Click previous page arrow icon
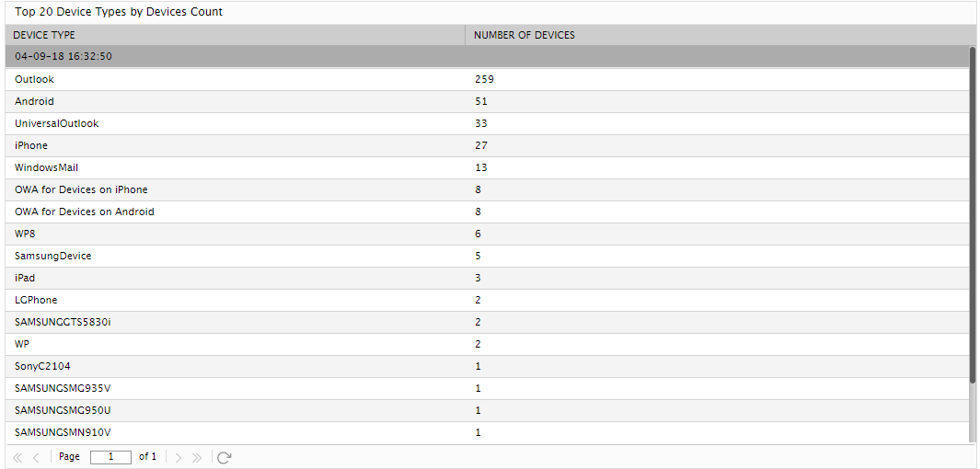Image resolution: width=980 pixels, height=469 pixels. click(x=36, y=457)
